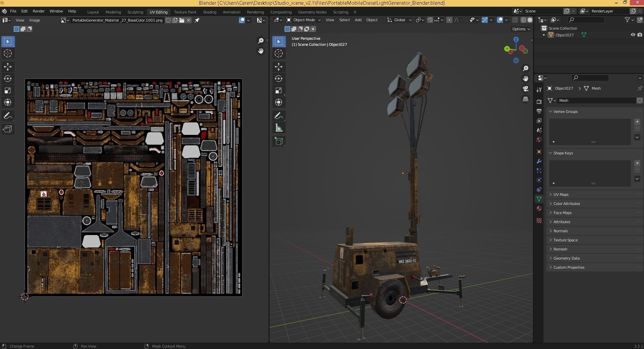Viewport: 644px width, 349px height.
Task: Select the Move tool in UV editor
Action: pyautogui.click(x=8, y=67)
